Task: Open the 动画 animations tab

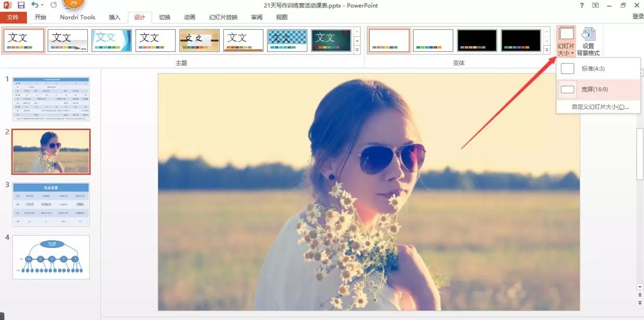Action: (190, 17)
